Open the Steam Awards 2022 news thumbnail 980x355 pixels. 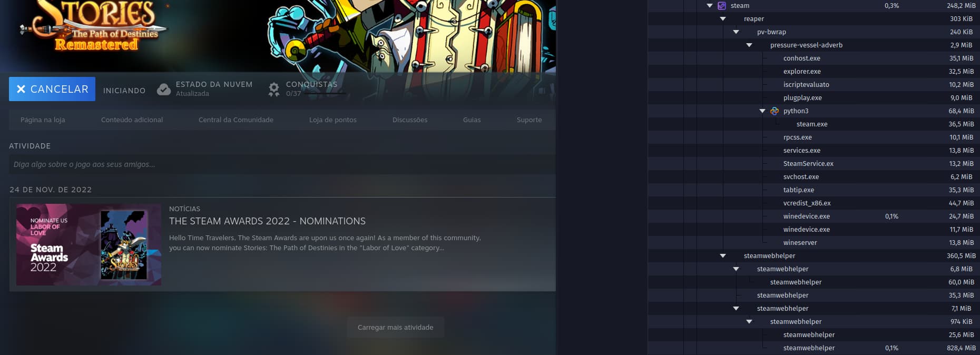89,245
